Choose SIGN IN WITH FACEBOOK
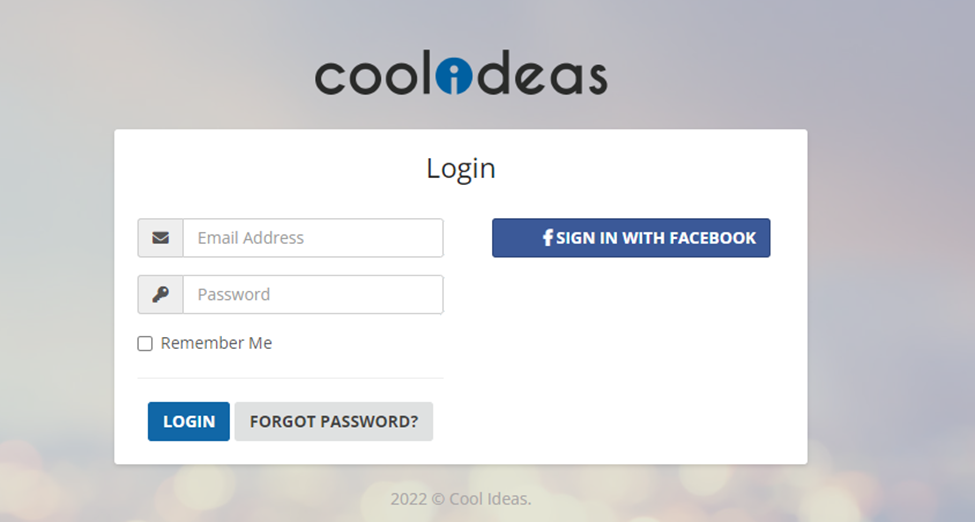975x522 pixels. click(631, 238)
